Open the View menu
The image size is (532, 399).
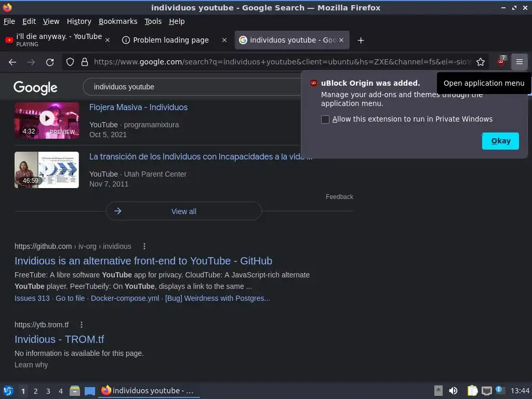51,21
